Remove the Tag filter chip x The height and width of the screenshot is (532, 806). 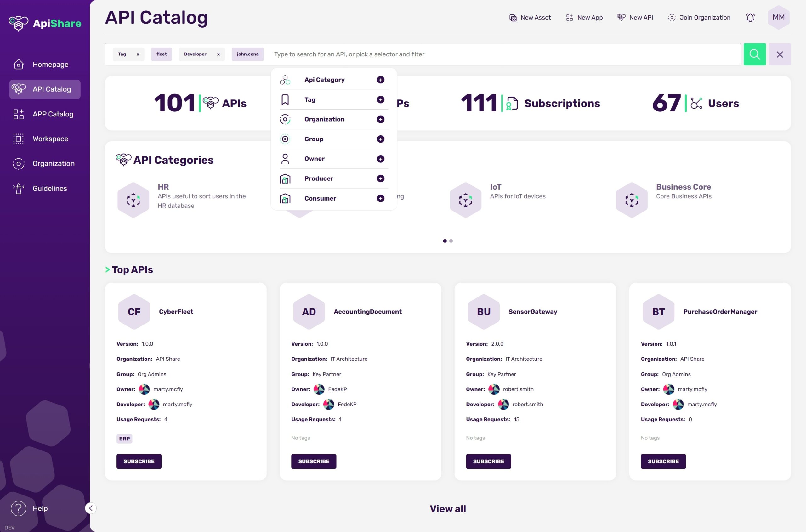(138, 54)
